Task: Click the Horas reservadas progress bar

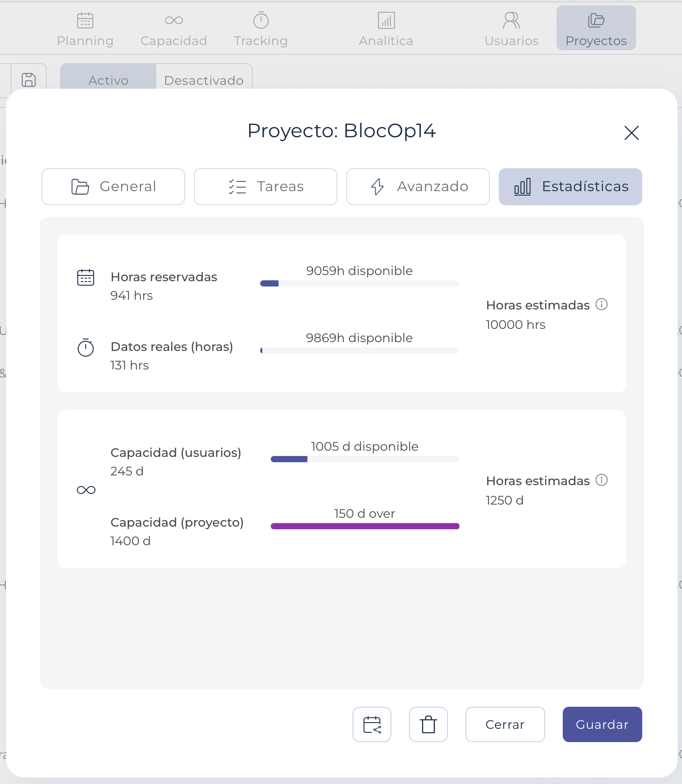Action: coord(360,283)
